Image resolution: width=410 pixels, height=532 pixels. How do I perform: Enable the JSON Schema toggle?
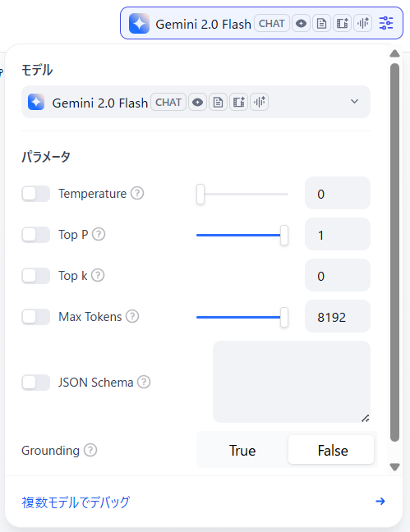[35, 383]
